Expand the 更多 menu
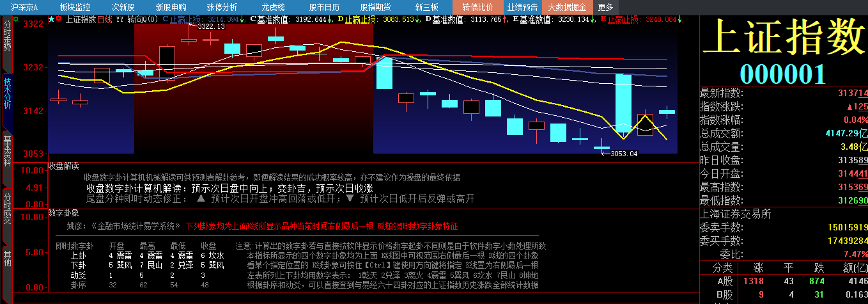 pos(605,7)
